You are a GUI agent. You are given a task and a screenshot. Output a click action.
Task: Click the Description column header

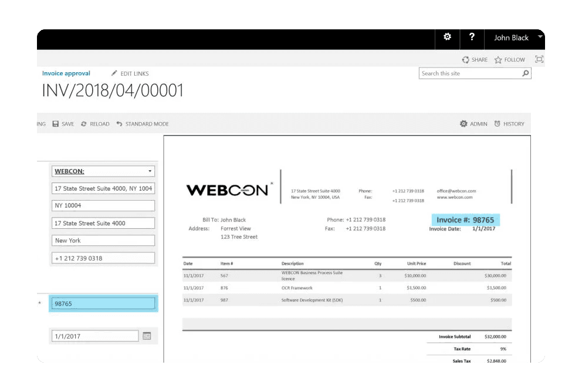click(x=293, y=263)
